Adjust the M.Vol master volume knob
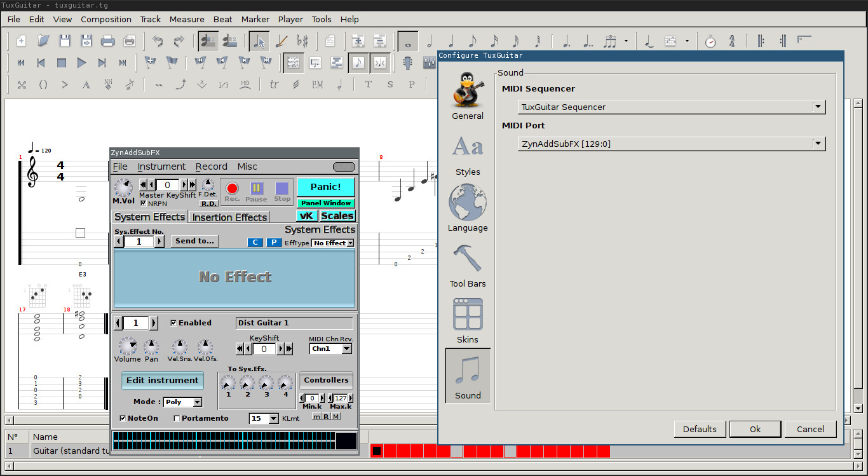The width and height of the screenshot is (868, 476). tap(123, 187)
